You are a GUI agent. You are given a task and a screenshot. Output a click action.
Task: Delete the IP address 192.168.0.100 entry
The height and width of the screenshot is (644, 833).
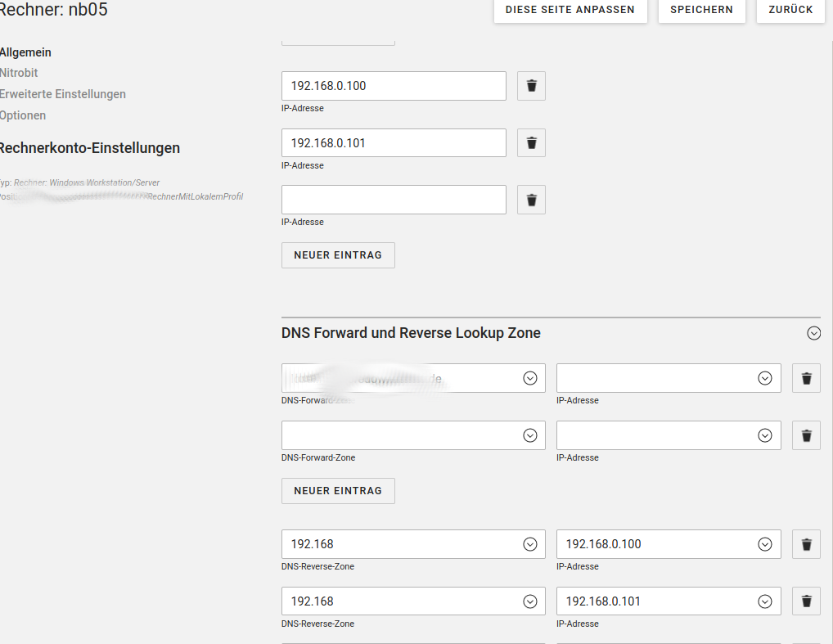530,85
